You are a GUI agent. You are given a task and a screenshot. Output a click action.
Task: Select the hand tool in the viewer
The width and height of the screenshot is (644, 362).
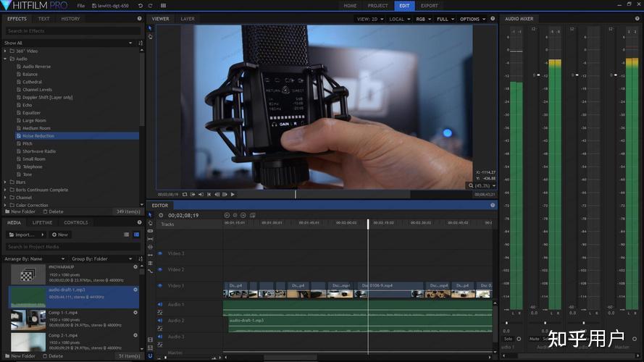pos(151,36)
